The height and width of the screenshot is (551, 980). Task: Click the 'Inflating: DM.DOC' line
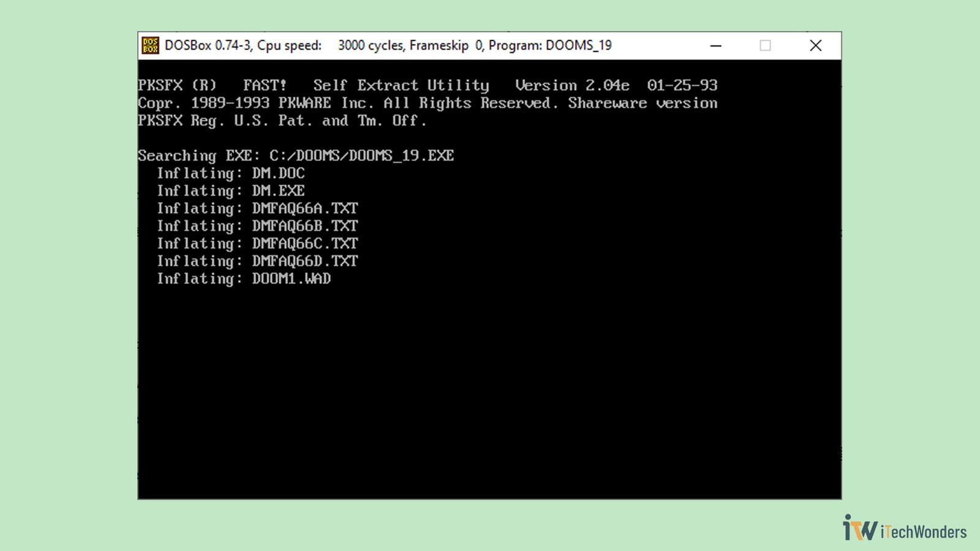point(231,173)
